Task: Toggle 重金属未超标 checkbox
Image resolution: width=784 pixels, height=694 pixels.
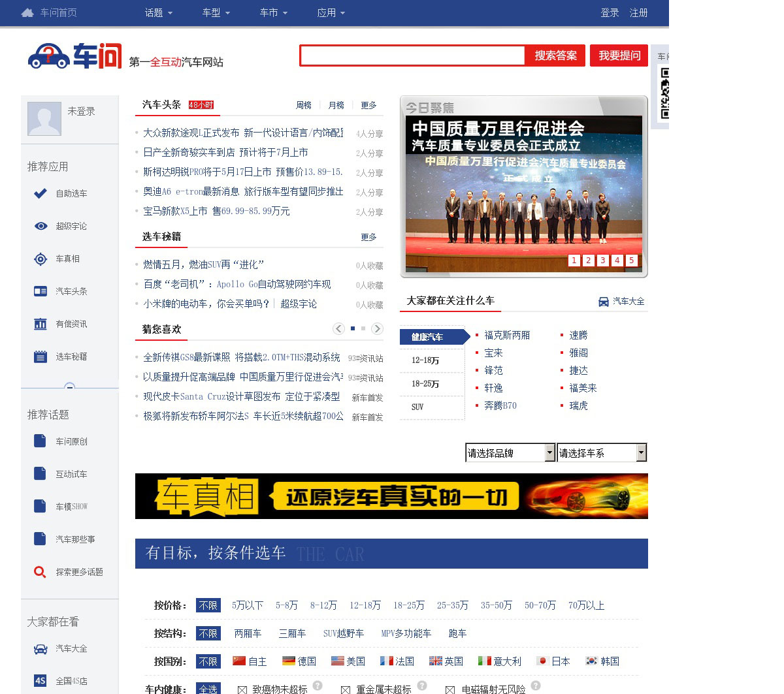Action: pyautogui.click(x=346, y=689)
